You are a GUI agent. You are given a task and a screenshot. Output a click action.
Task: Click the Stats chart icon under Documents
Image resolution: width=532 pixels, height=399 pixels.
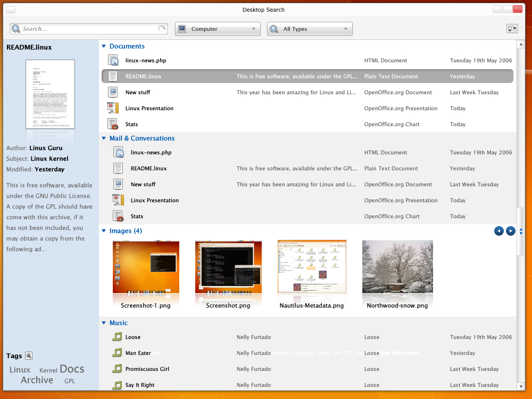[113, 124]
